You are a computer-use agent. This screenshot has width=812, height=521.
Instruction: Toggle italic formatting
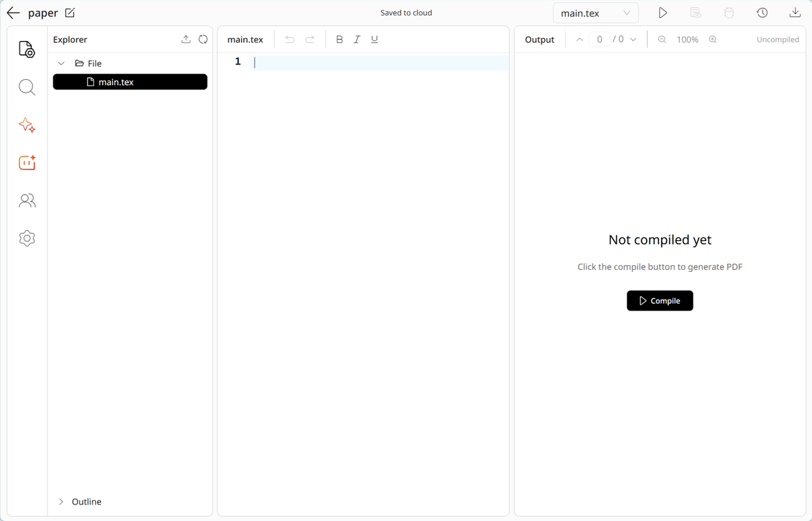pos(357,39)
